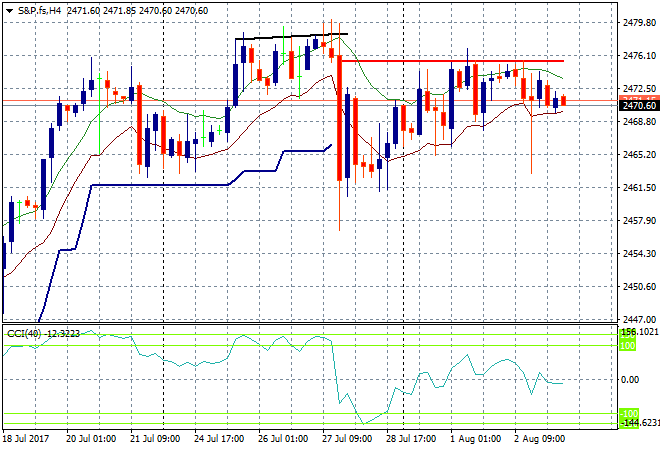Click the 2454.30 price axis label

639,253
